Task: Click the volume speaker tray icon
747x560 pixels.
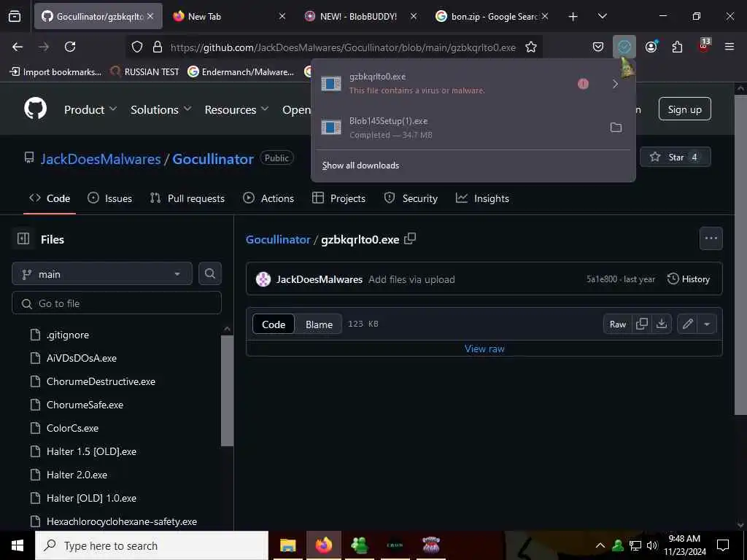Action: pos(652,545)
